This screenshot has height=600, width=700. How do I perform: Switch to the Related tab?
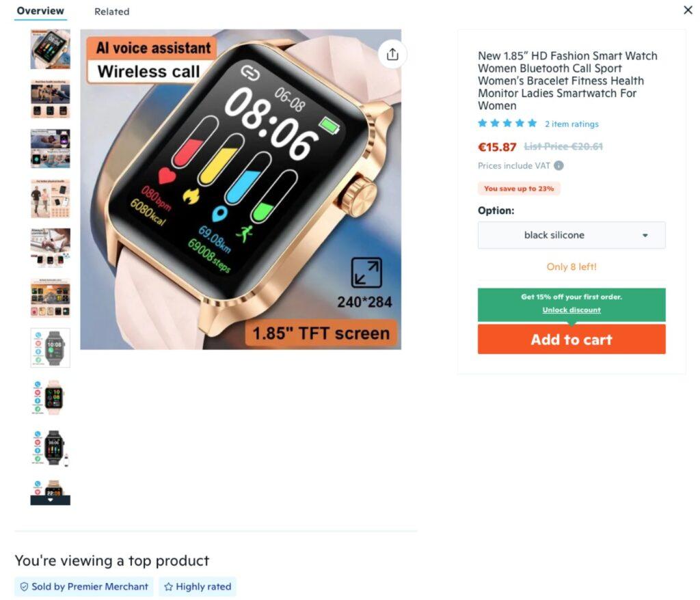click(111, 12)
